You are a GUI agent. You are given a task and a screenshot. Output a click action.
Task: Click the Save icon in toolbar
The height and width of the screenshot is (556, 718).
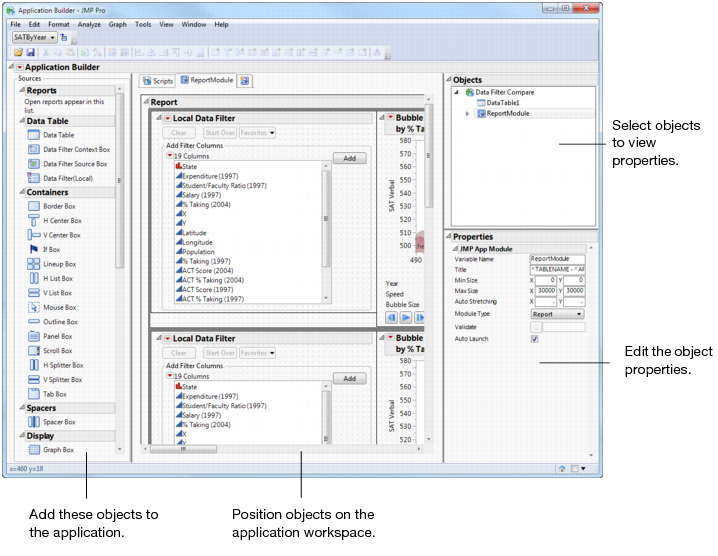point(30,51)
